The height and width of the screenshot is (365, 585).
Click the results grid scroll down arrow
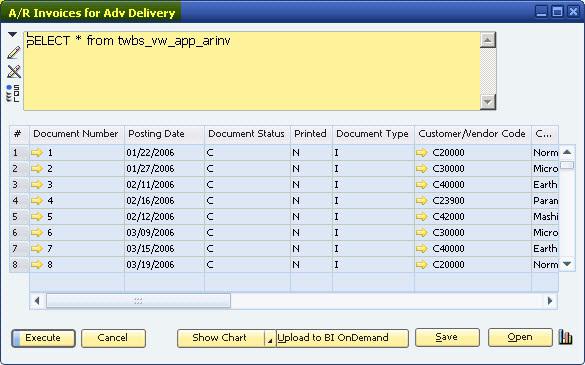tap(567, 264)
